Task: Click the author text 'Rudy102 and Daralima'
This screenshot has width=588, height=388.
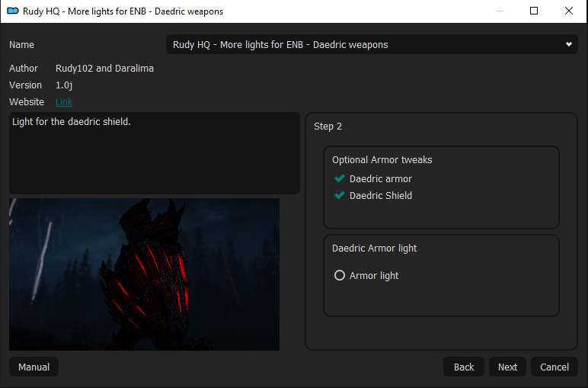Action: (x=104, y=69)
